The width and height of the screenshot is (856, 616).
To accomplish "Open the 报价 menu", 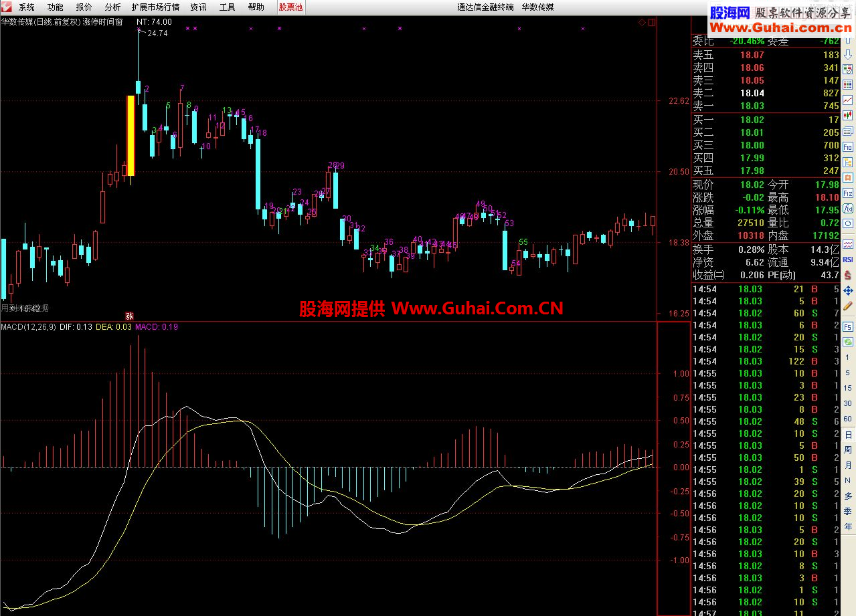I will (x=84, y=7).
